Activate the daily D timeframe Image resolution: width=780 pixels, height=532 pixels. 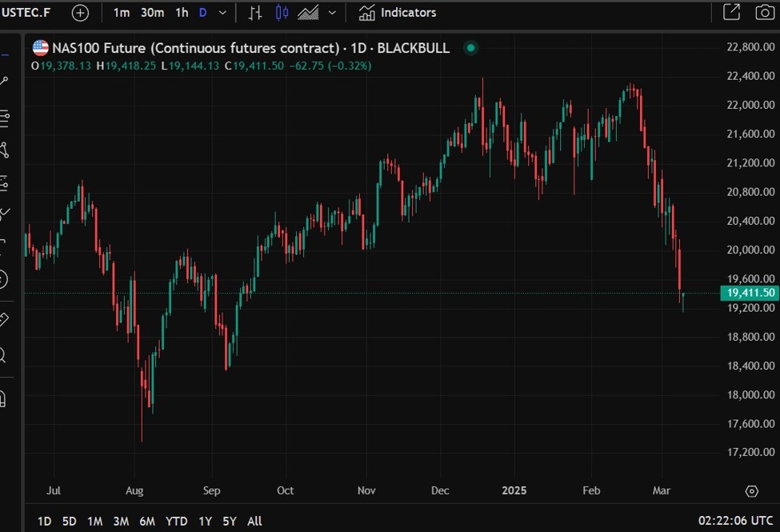coord(202,13)
